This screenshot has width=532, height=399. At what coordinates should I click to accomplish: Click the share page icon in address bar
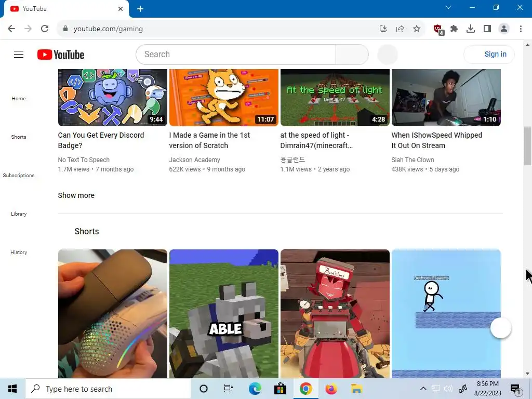400,29
